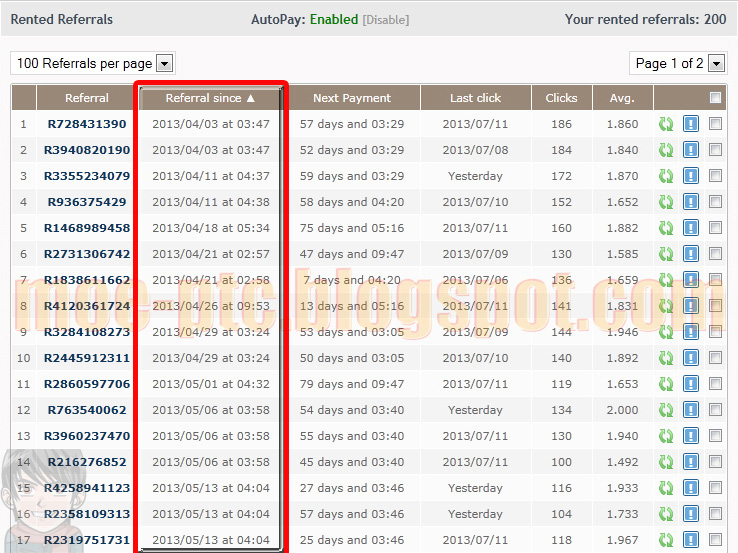This screenshot has width=738, height=553.
Task: Click blue flag icon for R3960237470
Action: click(x=691, y=436)
